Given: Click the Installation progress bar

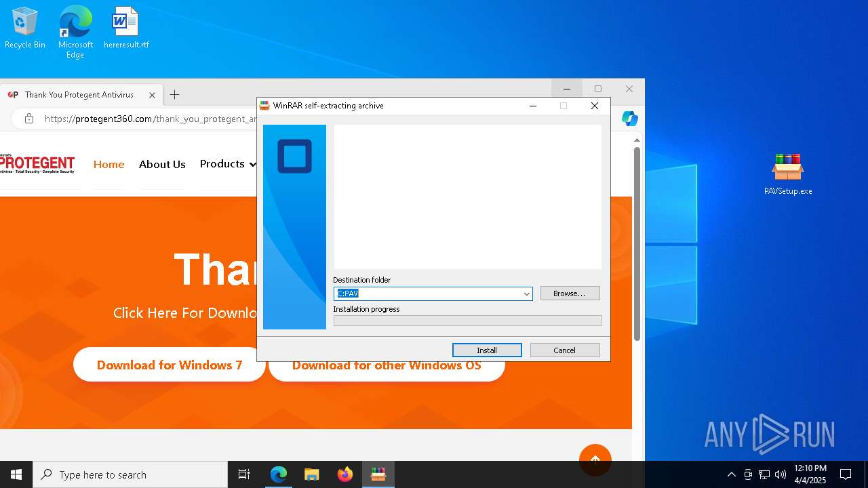Looking at the screenshot, I should (468, 321).
